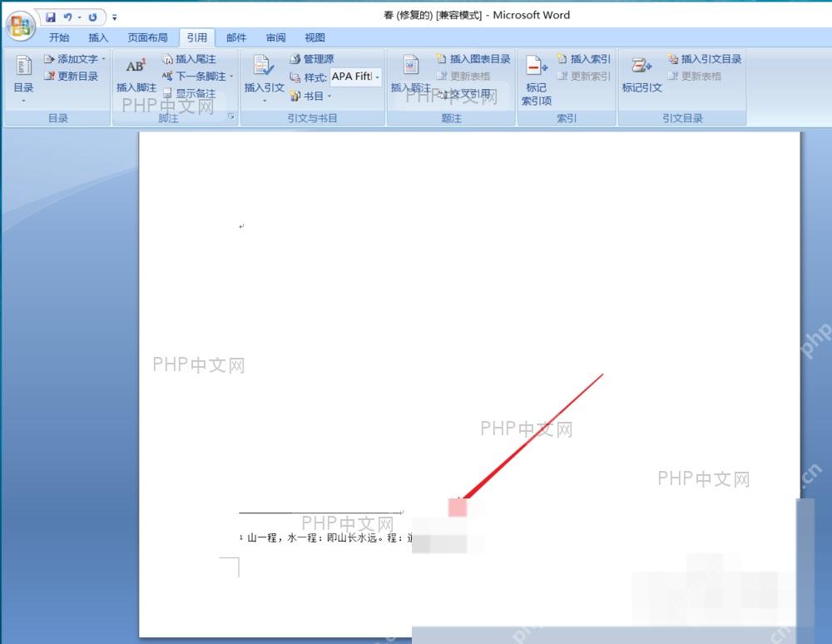Click the 标记引文 icon
The height and width of the screenshot is (644, 832).
click(x=641, y=66)
